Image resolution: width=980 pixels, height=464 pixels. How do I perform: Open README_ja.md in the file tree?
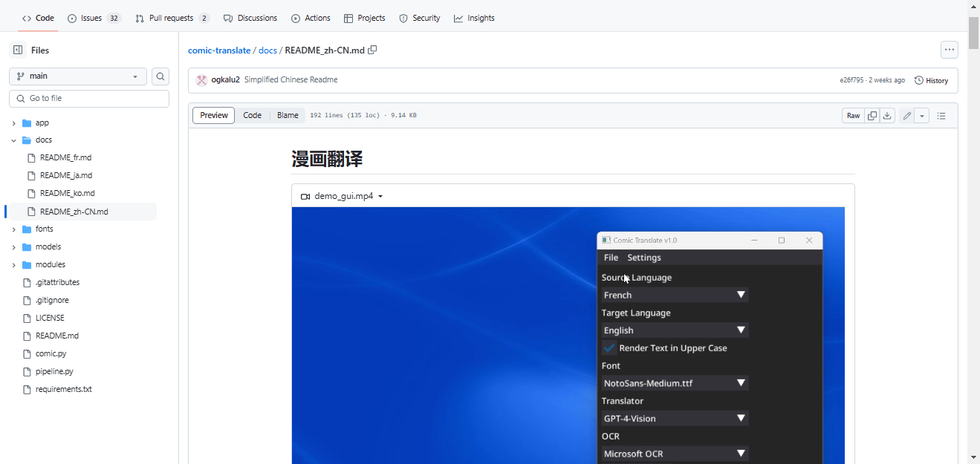(65, 176)
